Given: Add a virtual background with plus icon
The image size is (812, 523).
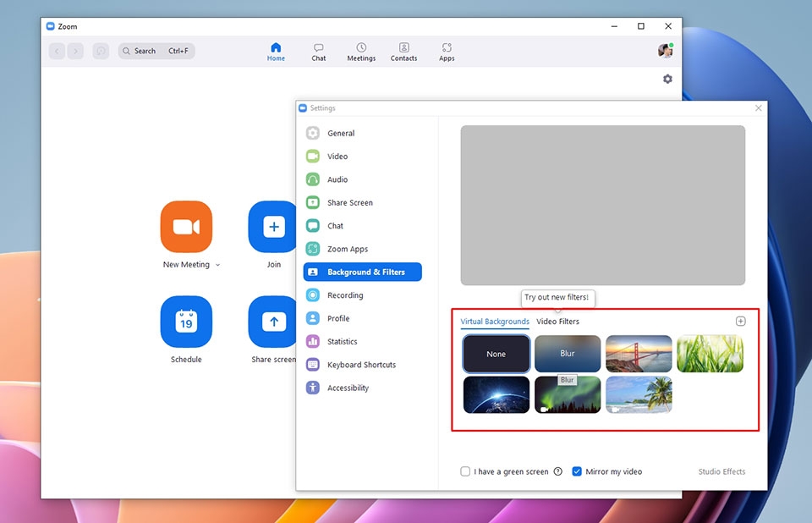Looking at the screenshot, I should tap(741, 322).
